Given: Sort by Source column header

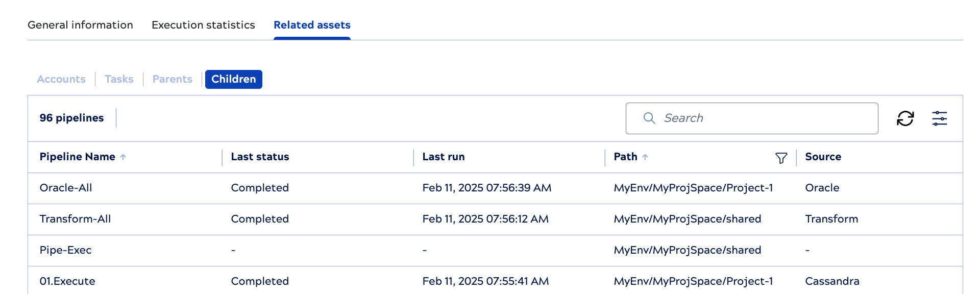Looking at the screenshot, I should 823,157.
